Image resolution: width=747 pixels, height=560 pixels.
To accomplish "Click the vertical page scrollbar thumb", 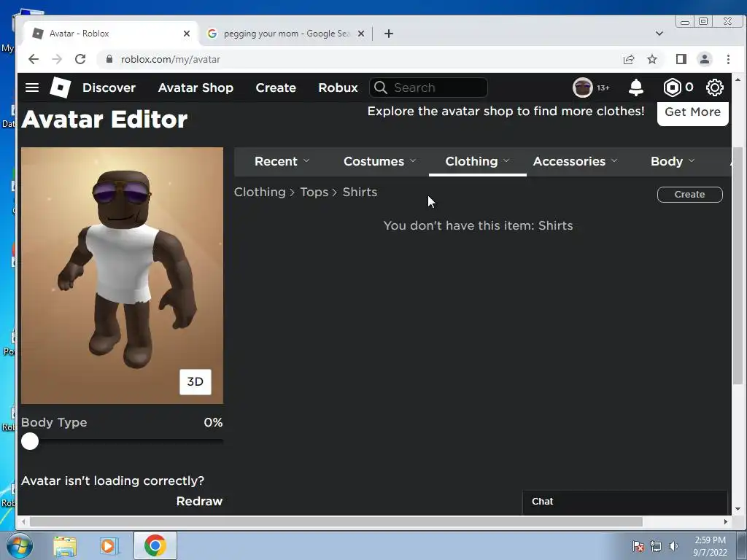I will [x=738, y=265].
